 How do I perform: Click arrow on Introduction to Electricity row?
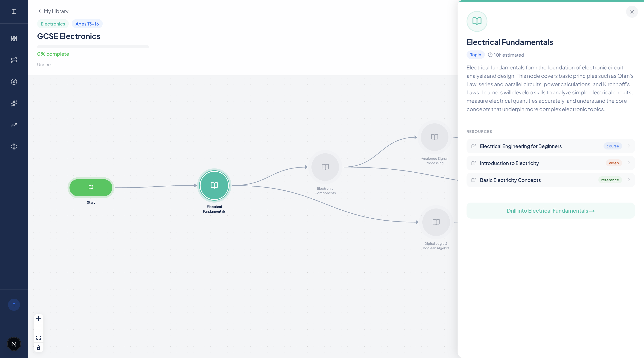628,163
